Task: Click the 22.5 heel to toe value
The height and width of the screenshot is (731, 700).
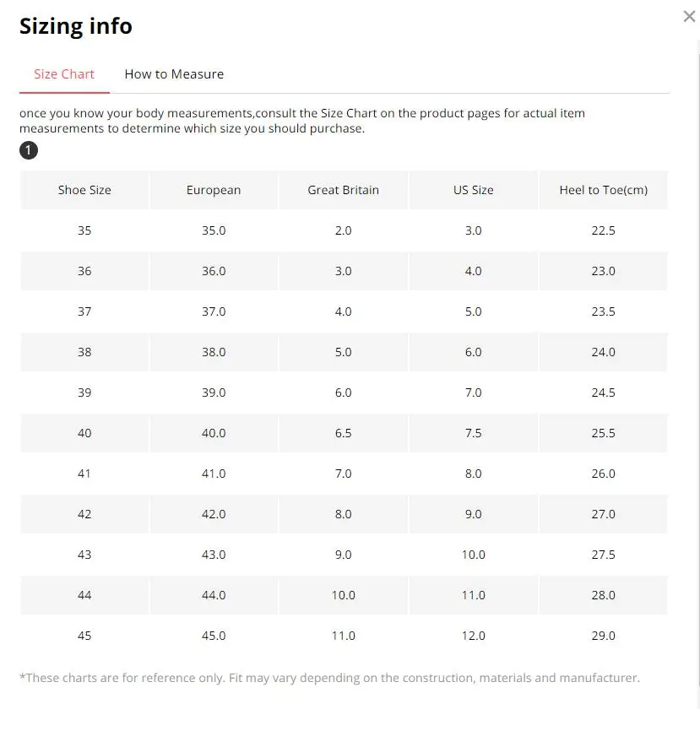Action: (603, 230)
